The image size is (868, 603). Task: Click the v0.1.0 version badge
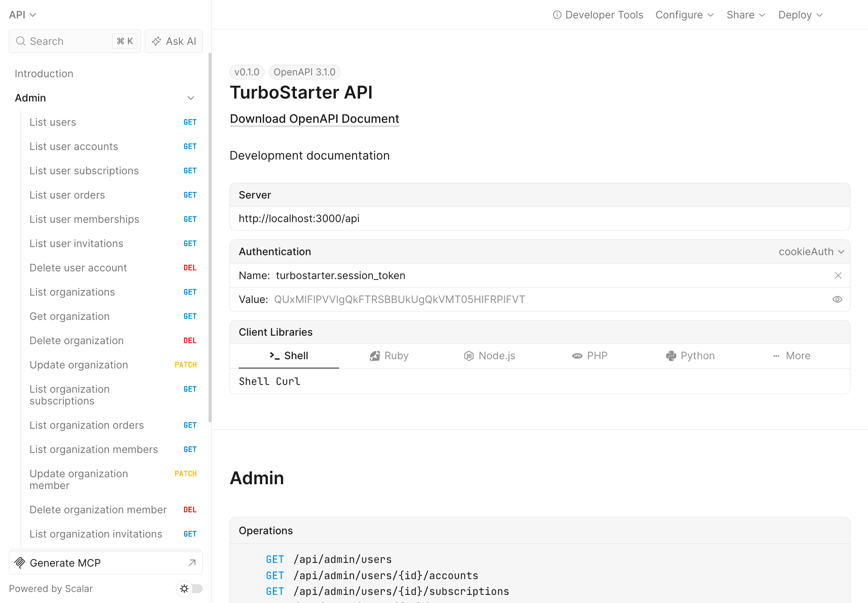(x=247, y=72)
